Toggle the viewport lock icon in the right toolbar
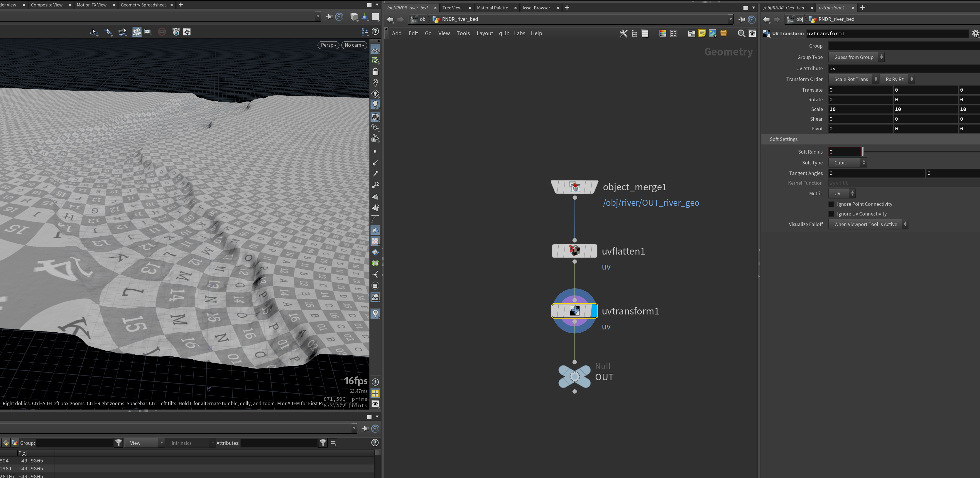980x478 pixels. [x=375, y=71]
